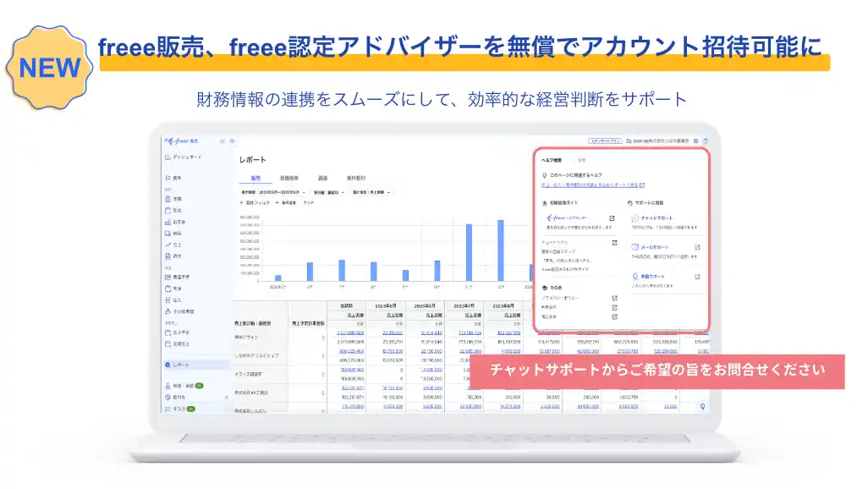Open the freeeヘルプセンター link
Image resolution: width=868 pixels, height=489 pixels.
click(x=569, y=217)
